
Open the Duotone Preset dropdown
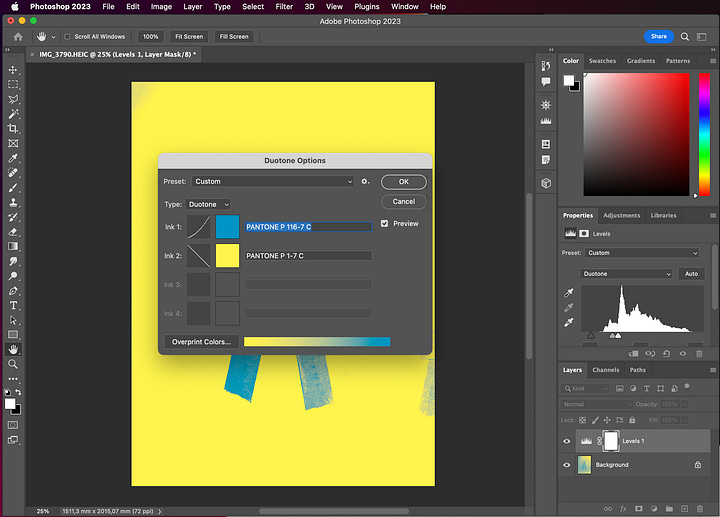tap(273, 181)
